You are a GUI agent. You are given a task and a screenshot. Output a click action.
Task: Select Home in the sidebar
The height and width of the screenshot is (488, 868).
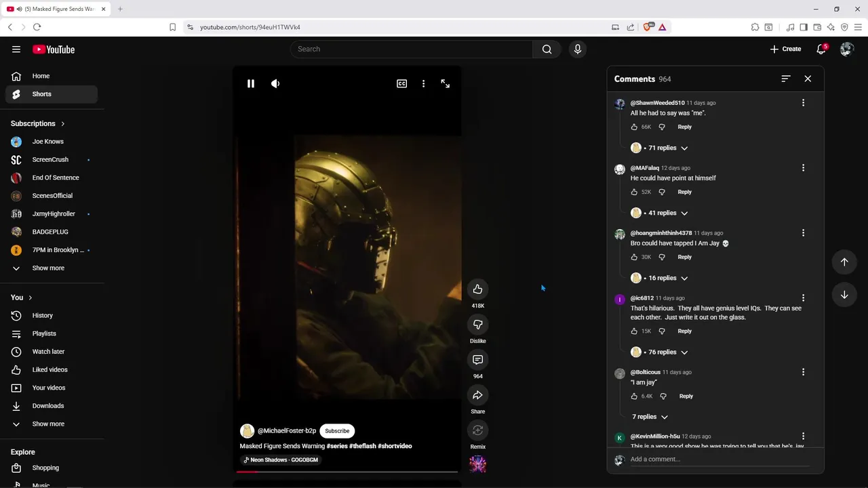click(x=52, y=76)
